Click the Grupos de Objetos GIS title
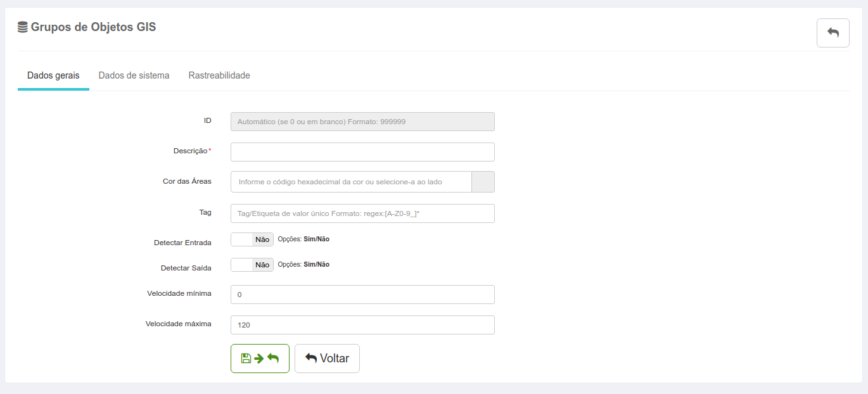The image size is (868, 394). click(x=93, y=27)
